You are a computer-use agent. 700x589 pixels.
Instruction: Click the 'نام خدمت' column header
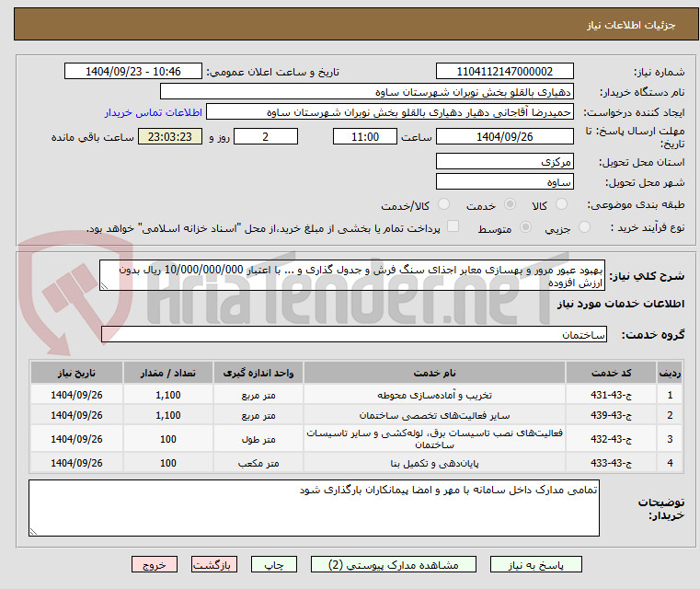[x=434, y=373]
